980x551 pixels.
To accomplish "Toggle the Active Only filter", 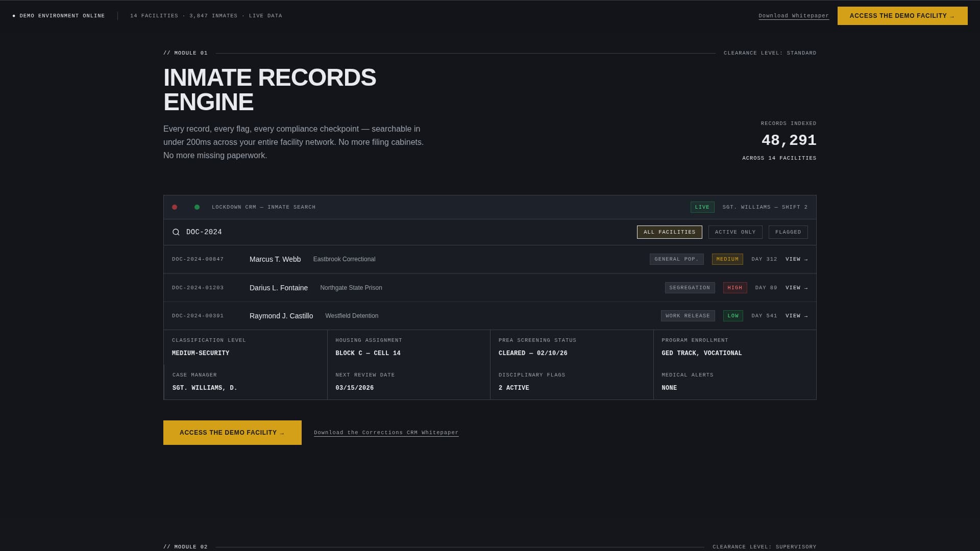I will coord(735,232).
